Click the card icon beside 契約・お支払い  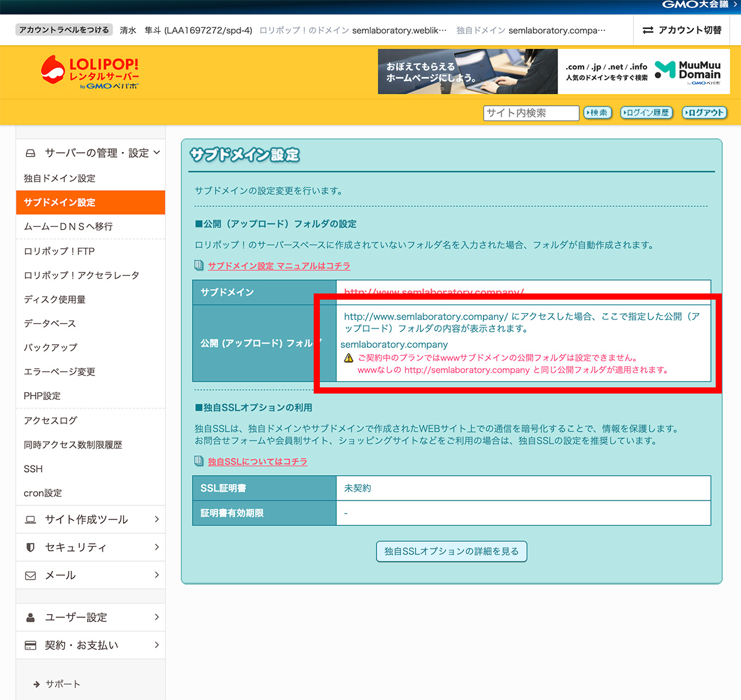(31, 644)
